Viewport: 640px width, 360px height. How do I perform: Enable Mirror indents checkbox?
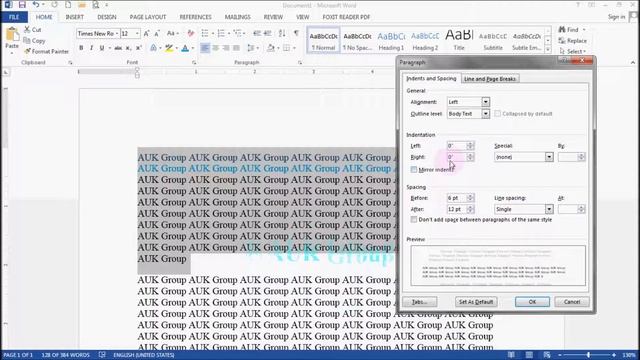pos(414,169)
